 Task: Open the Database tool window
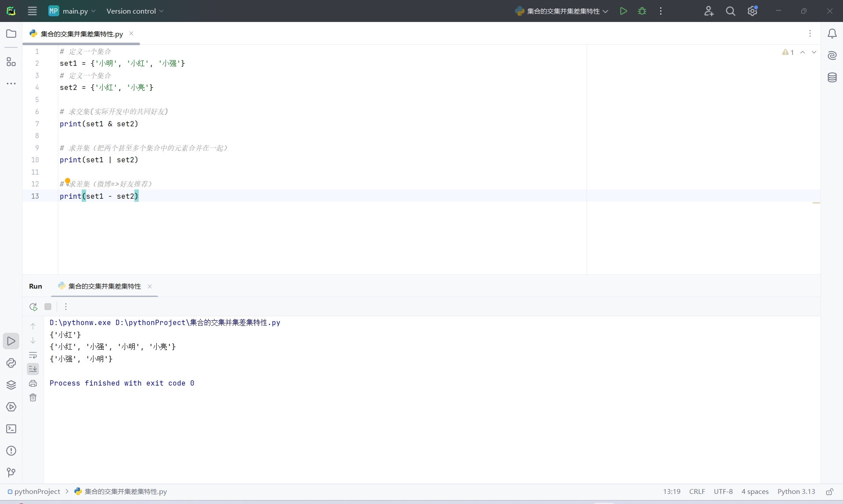tap(832, 78)
